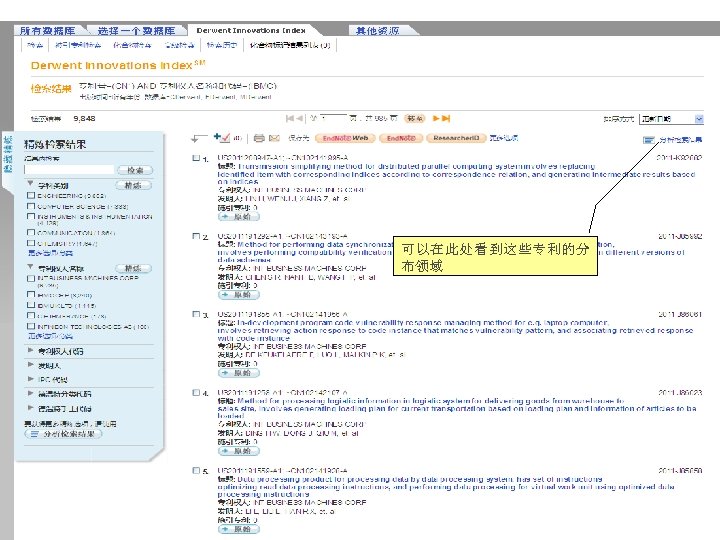The height and width of the screenshot is (540, 720).
Task: Open title link of result 3 vulnerability response
Action: 455,330
